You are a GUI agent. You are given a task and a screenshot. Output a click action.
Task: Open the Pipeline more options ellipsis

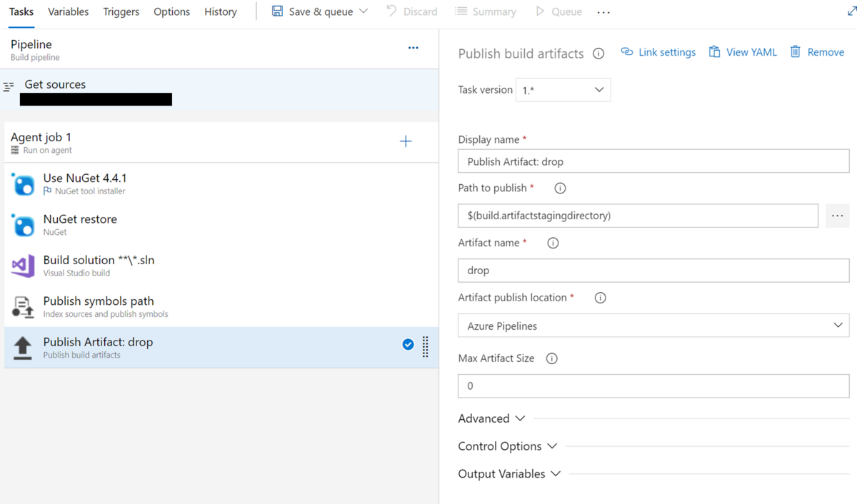pyautogui.click(x=414, y=48)
